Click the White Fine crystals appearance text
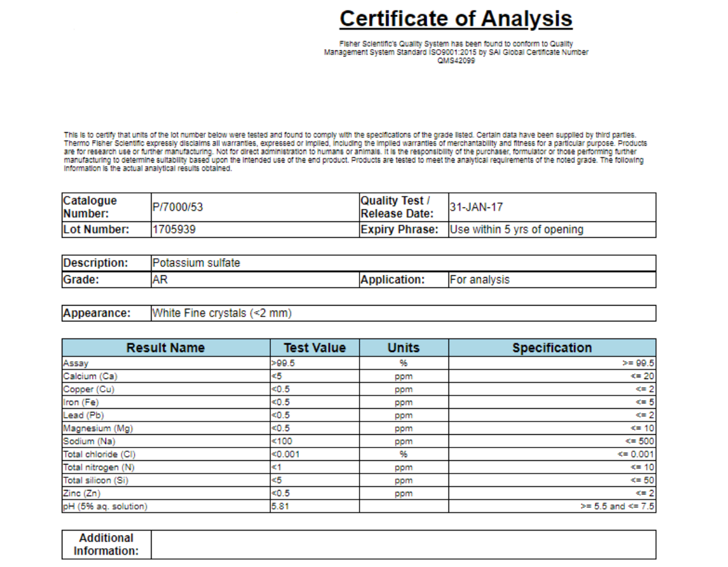The image size is (728, 567). [222, 313]
